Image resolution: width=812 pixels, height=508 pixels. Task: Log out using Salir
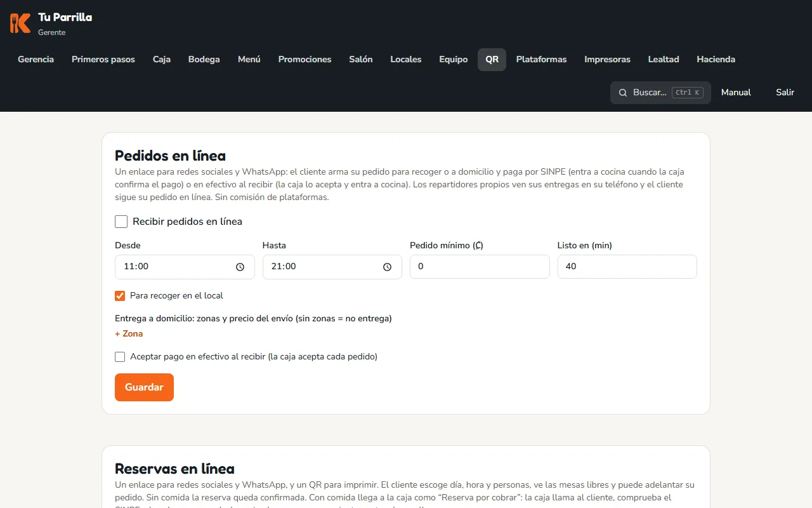click(x=785, y=93)
